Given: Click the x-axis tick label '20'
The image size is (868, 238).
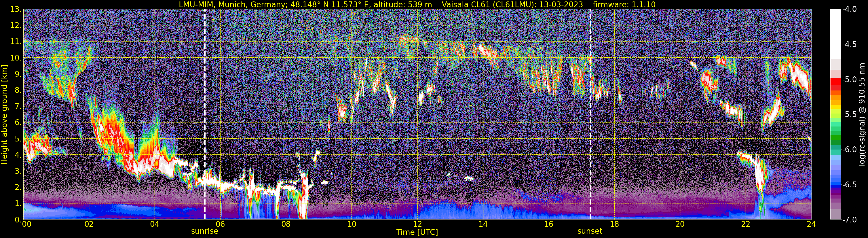Looking at the screenshot, I should tap(680, 224).
